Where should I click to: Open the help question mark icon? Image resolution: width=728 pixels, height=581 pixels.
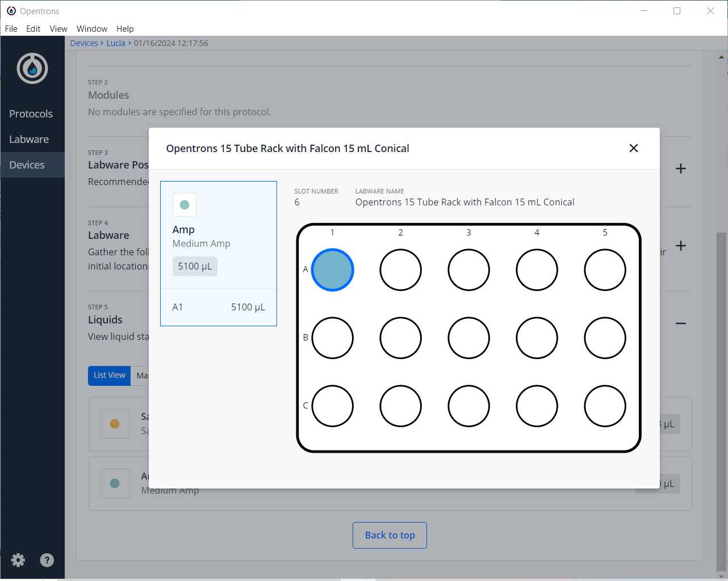pyautogui.click(x=47, y=561)
